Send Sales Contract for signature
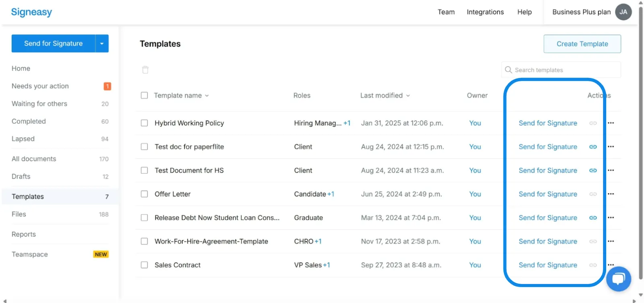 548,265
